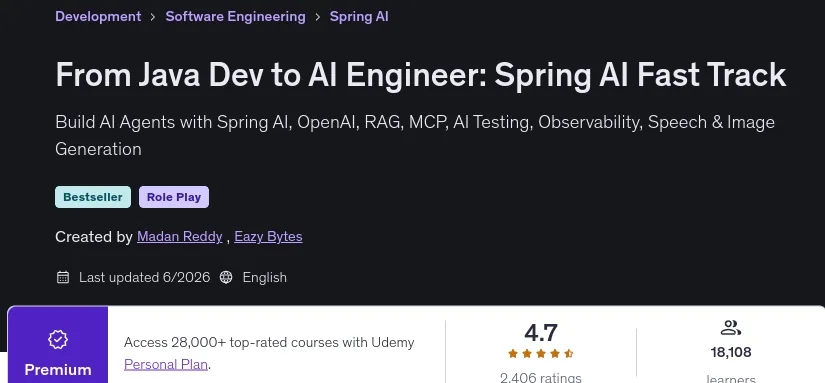Click the learners people icon

pyautogui.click(x=730, y=328)
